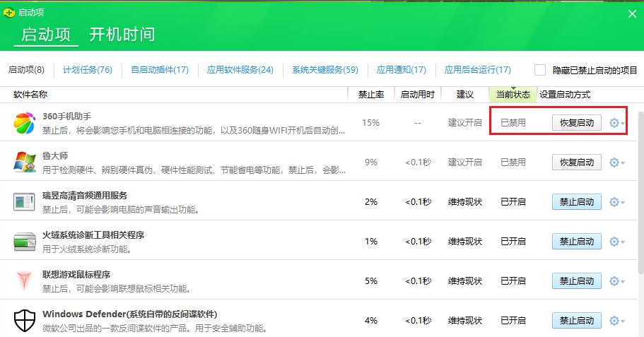Open gear settings for 鲁大师
Screen dimensions: 644x337
pyautogui.click(x=614, y=162)
